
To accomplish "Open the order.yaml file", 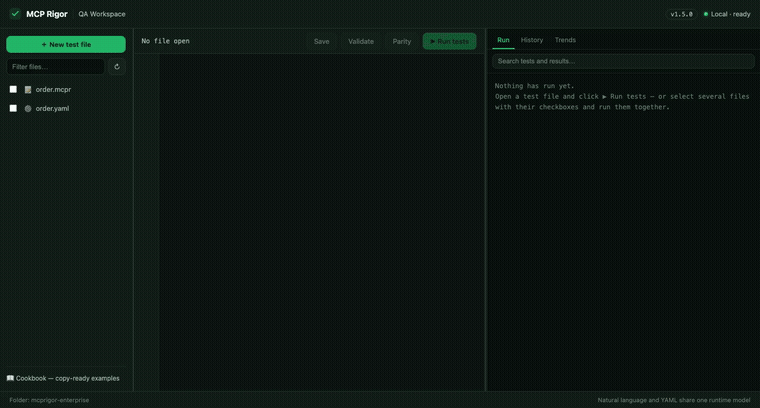I will [52, 109].
